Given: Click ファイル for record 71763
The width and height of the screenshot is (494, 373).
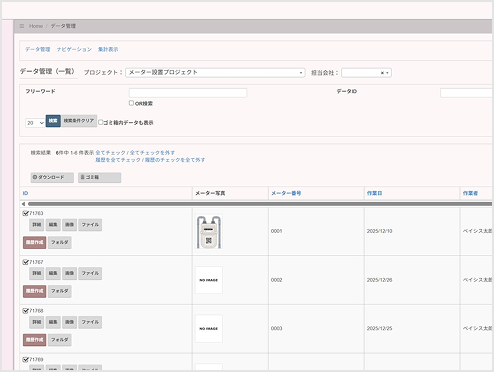Looking at the screenshot, I should click(x=90, y=225).
